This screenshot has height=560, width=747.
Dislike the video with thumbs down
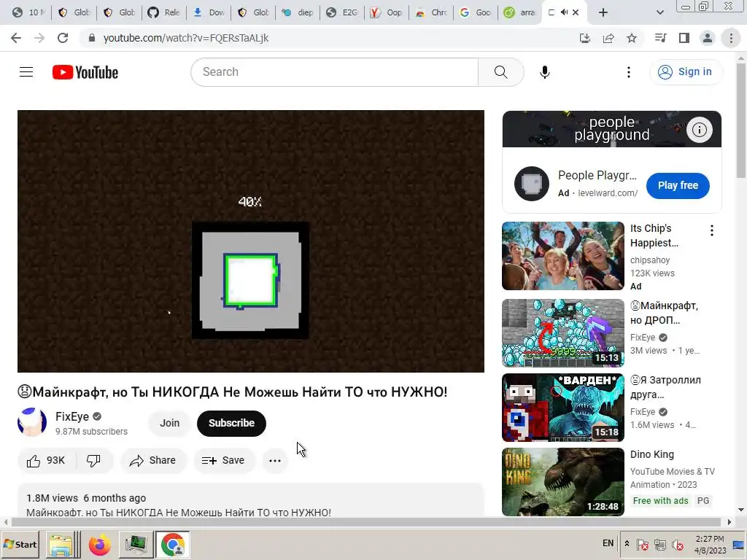click(94, 461)
